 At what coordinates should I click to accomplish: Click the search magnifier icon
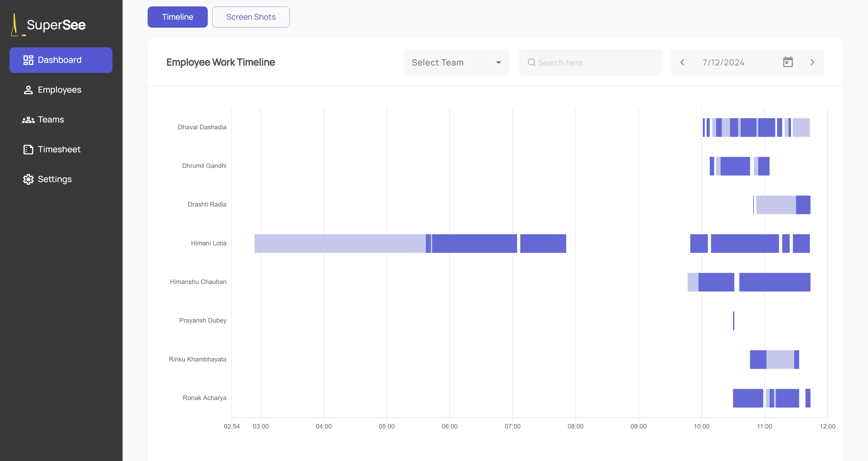(532, 63)
